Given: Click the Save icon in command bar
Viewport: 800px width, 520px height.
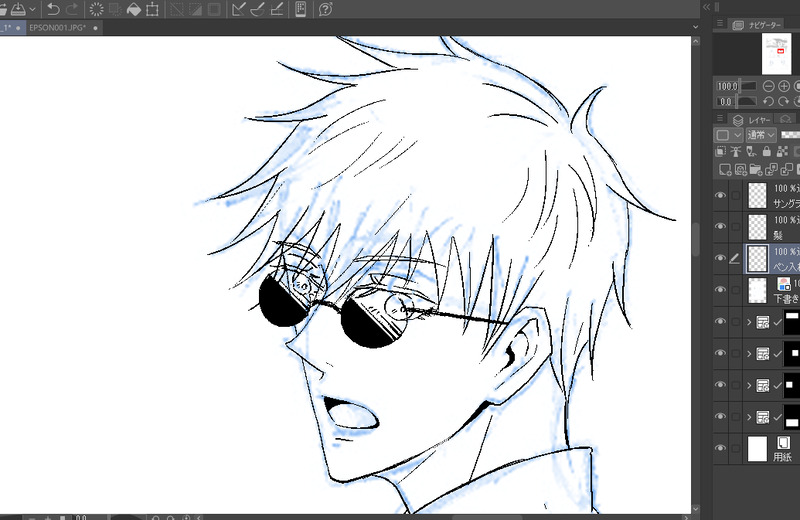Looking at the screenshot, I should pos(18,9).
